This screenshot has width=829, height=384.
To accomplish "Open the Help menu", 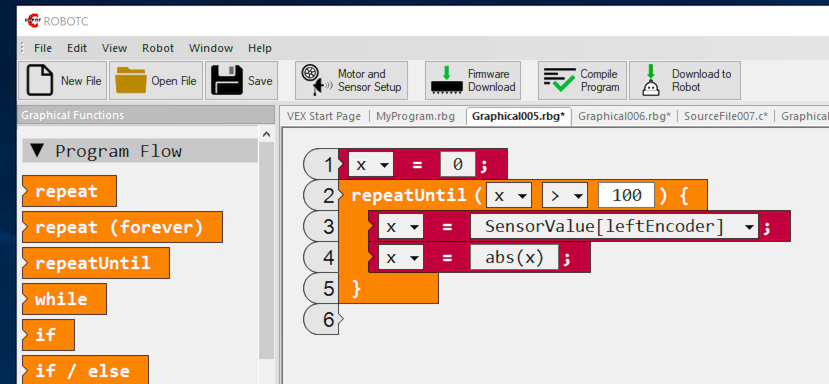I will point(260,48).
